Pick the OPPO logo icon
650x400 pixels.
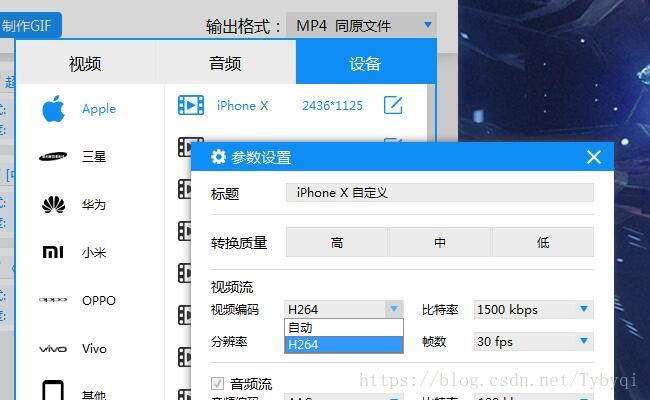(53, 299)
